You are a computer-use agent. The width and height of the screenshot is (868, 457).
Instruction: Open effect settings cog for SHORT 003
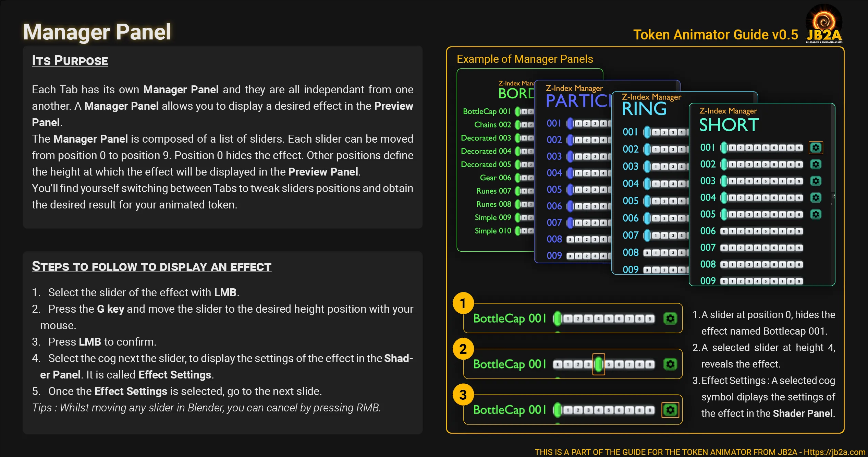816,181
